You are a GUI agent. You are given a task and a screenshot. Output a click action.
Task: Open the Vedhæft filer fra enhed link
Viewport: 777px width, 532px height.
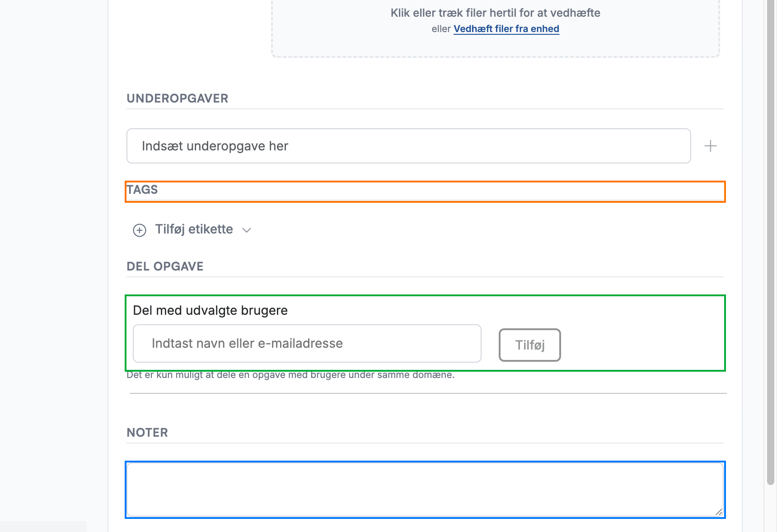click(506, 29)
